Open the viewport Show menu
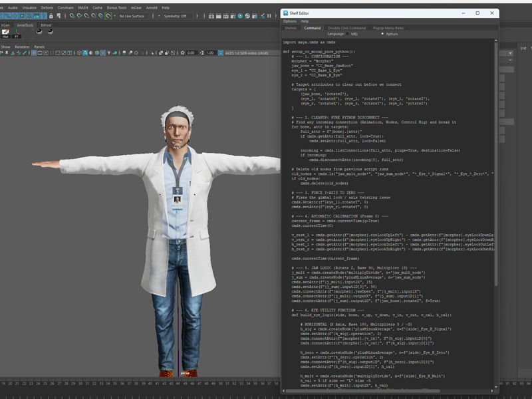This screenshot has width=532, height=399. (x=6, y=47)
